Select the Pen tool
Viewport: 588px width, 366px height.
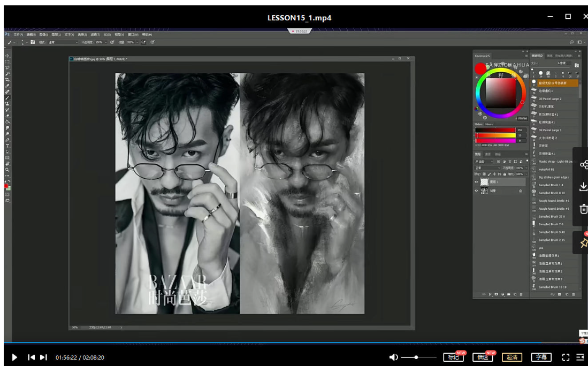point(7,140)
